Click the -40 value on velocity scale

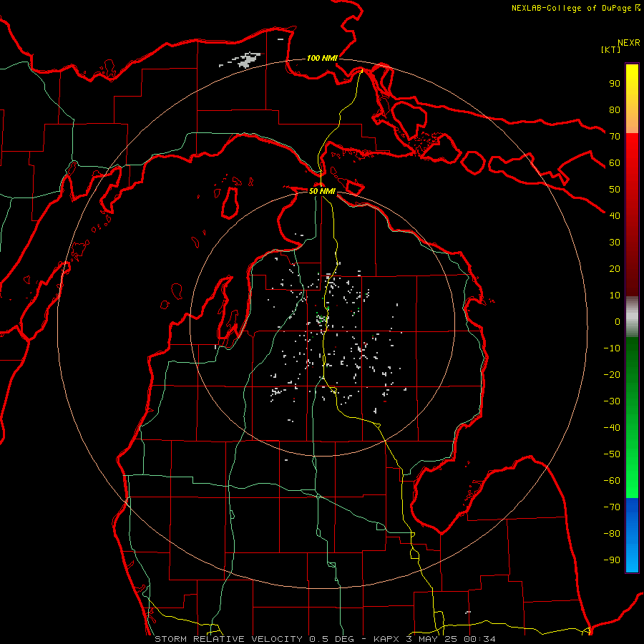[x=612, y=428]
